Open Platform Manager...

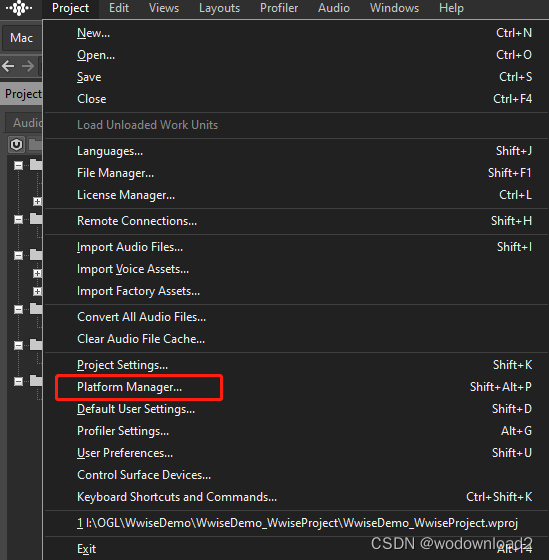coord(296,387)
